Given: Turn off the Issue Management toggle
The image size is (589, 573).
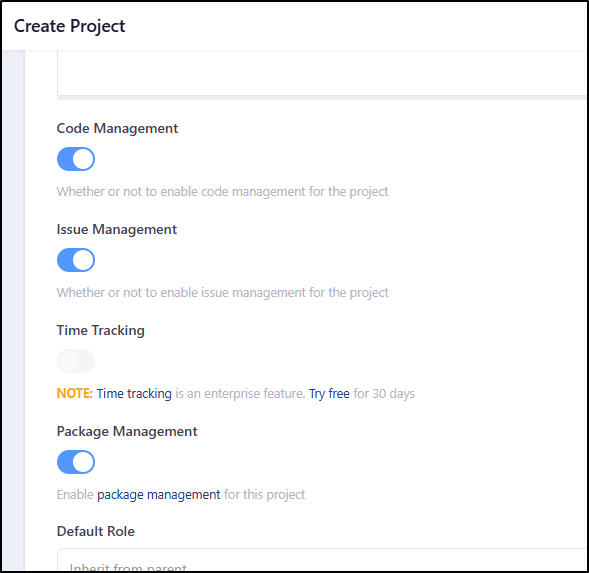Looking at the screenshot, I should 76,260.
